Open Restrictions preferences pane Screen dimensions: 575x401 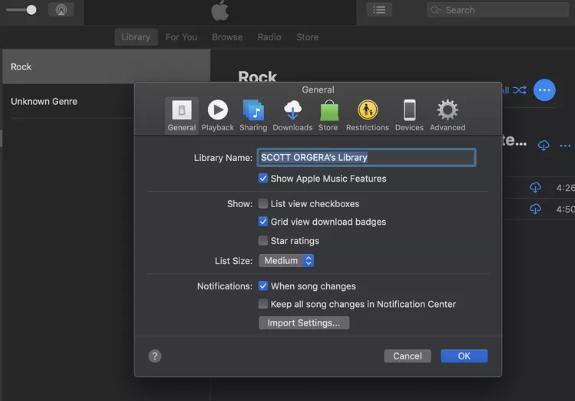367,115
